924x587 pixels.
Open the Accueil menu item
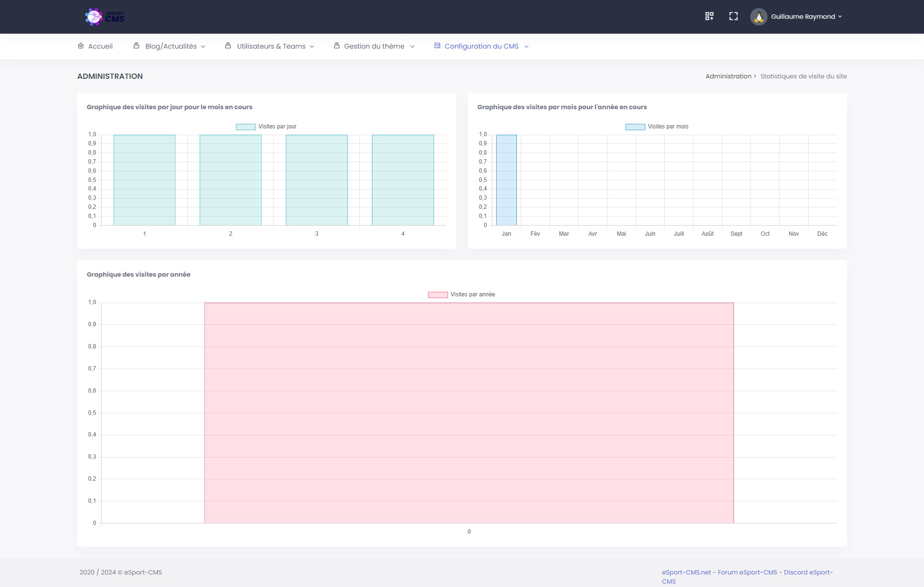(x=95, y=46)
